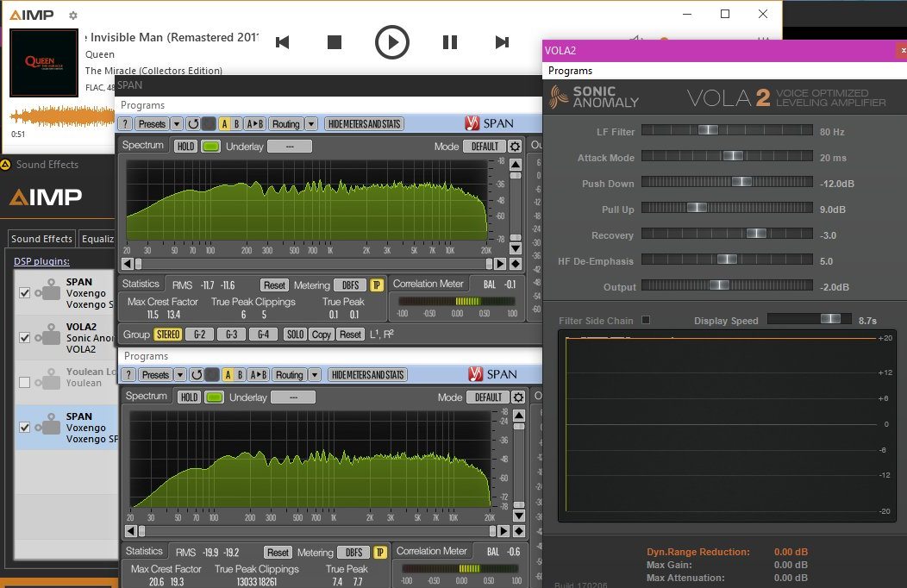Viewport: 907px width, 588px height.
Task: Open Routing in upper SPAN
Action: tap(285, 124)
